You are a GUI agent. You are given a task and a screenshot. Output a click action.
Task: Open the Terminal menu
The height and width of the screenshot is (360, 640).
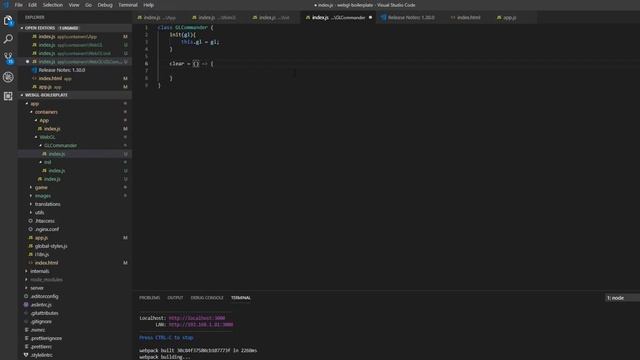pyautogui.click(x=128, y=5)
